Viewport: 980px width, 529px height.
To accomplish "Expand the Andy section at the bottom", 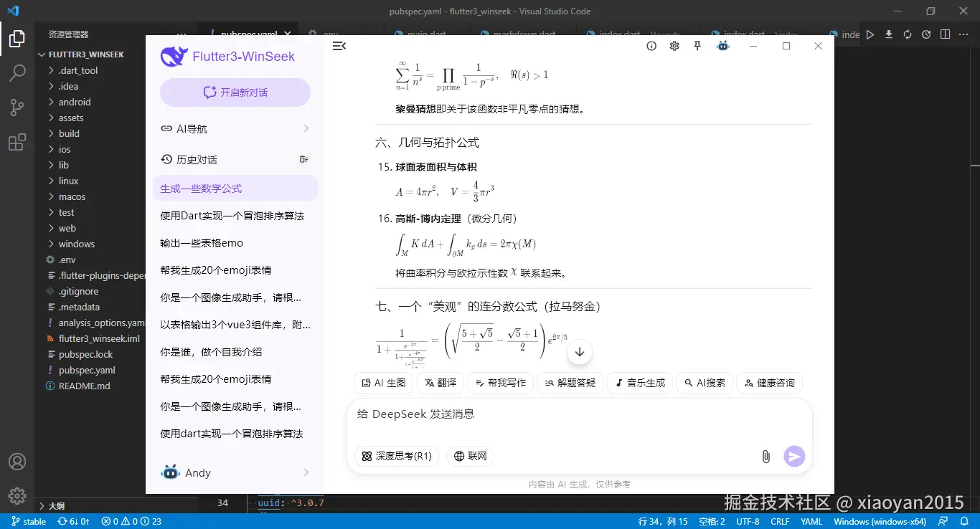I will point(235,472).
